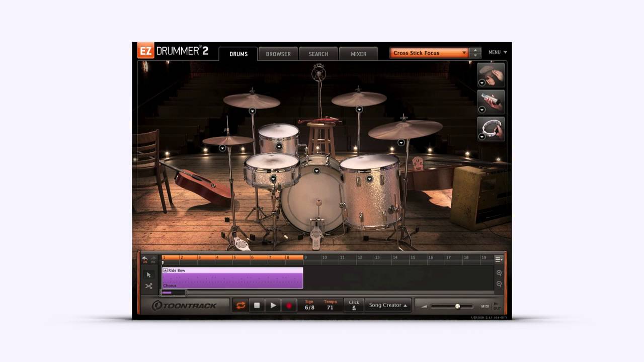Viewport: 644px width, 362px height.
Task: Select the scissors cut tool
Action: [148, 286]
